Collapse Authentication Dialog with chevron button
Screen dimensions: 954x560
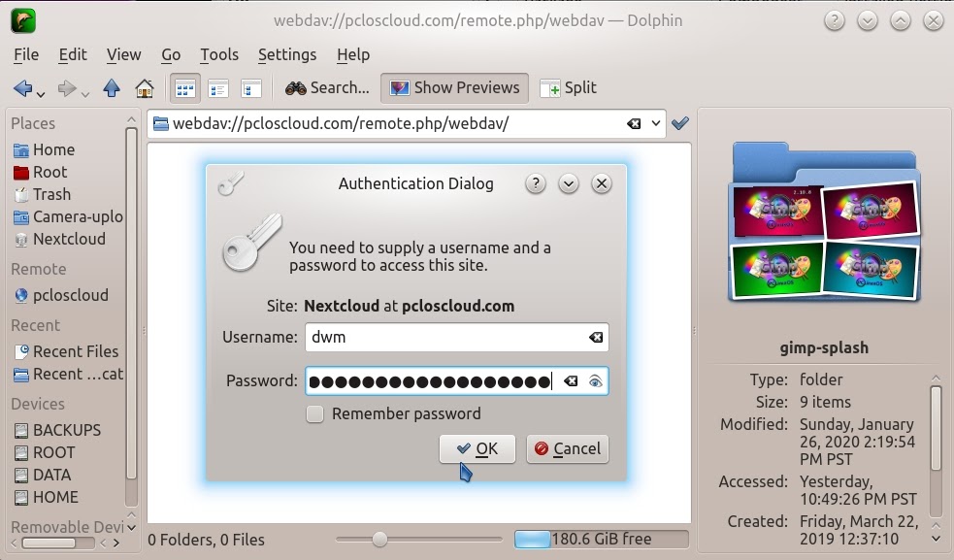(x=569, y=183)
